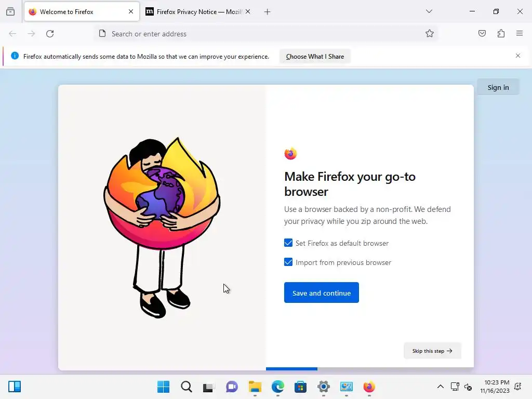This screenshot has width=532, height=399.
Task: Click Save and continue
Action: [322, 292]
